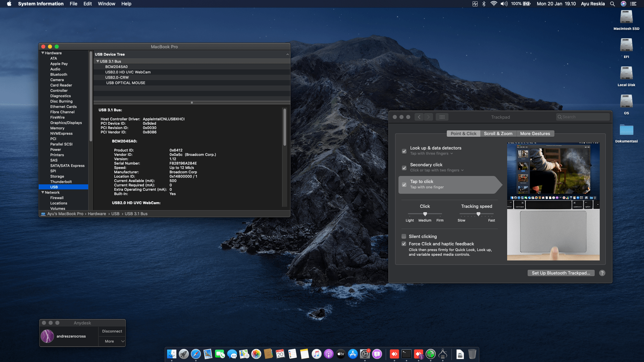Click the show all preferences grid icon

(x=442, y=117)
